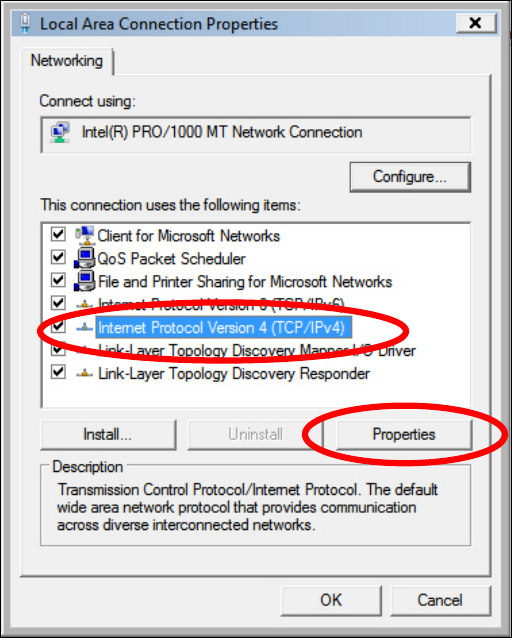Switch to the Networking tab
The height and width of the screenshot is (638, 512).
tap(67, 61)
